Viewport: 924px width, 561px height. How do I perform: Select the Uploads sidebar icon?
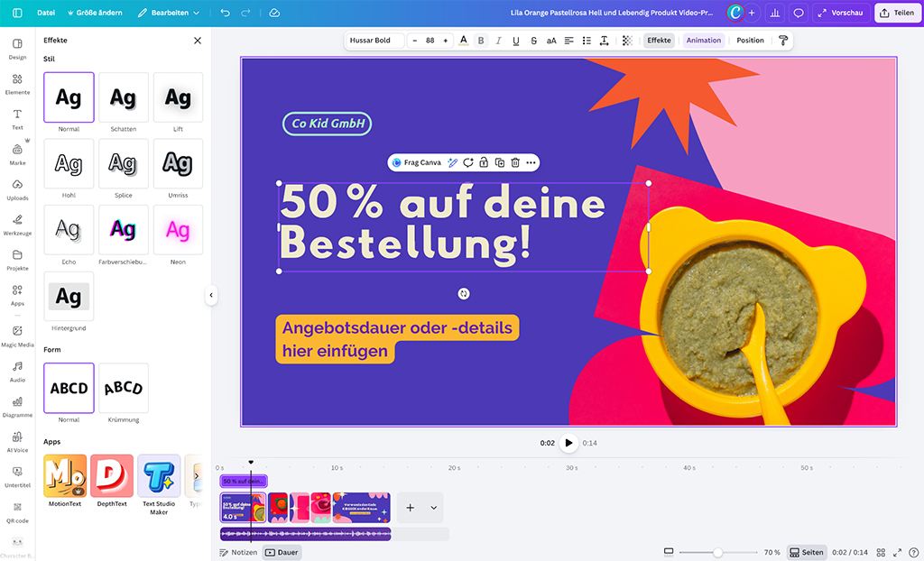coord(18,189)
